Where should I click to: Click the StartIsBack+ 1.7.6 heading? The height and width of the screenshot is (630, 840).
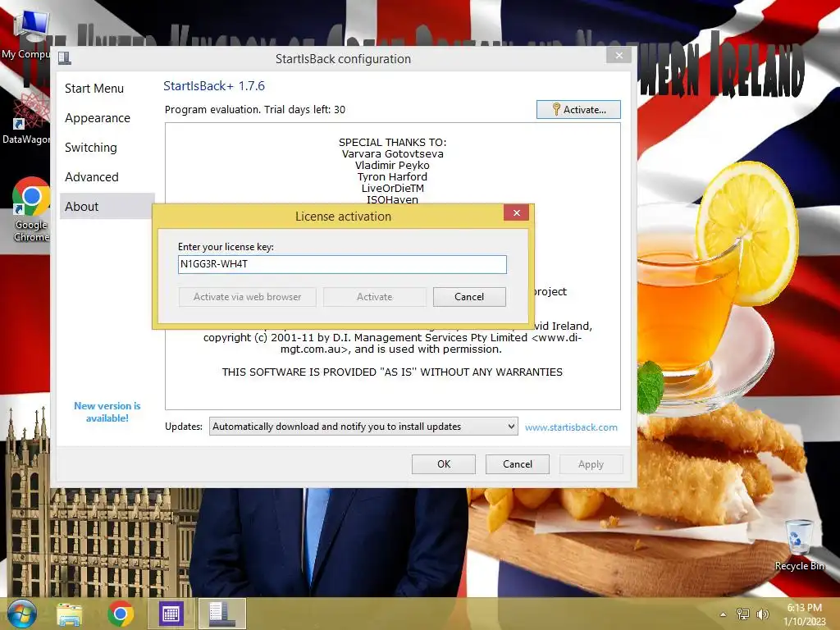(214, 85)
